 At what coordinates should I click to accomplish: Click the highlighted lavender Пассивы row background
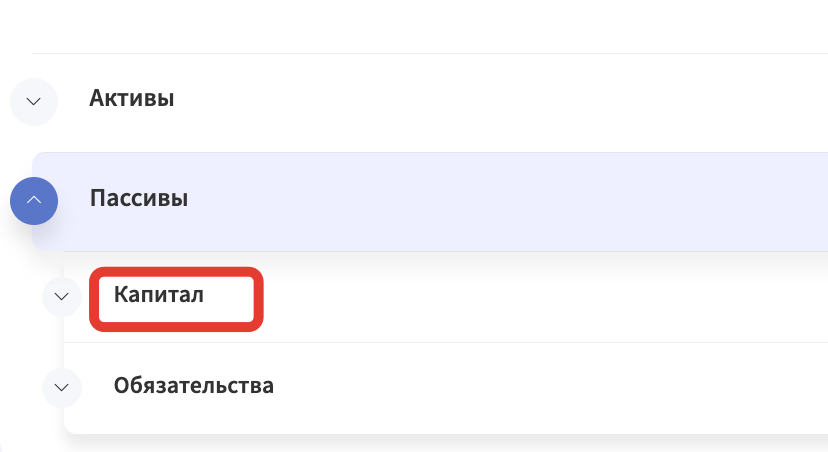475,202
